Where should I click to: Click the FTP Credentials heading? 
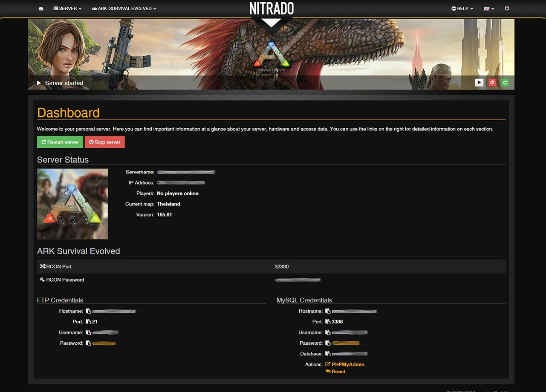(60, 300)
